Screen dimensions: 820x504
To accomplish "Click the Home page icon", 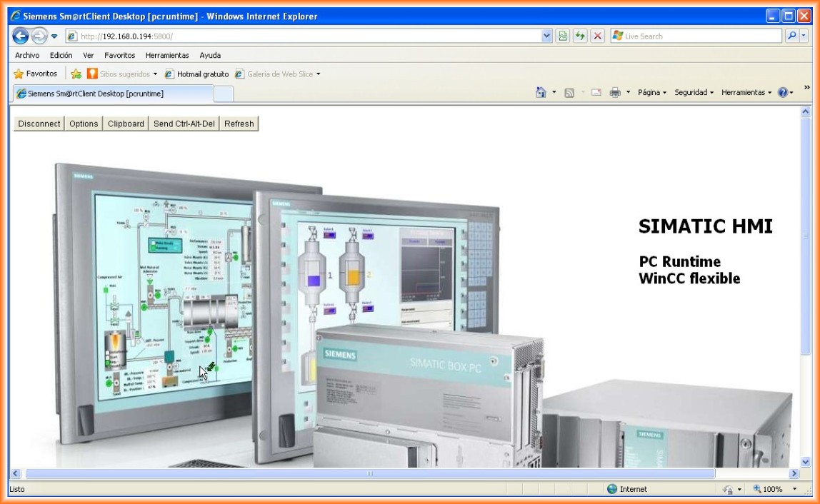I will coord(541,93).
